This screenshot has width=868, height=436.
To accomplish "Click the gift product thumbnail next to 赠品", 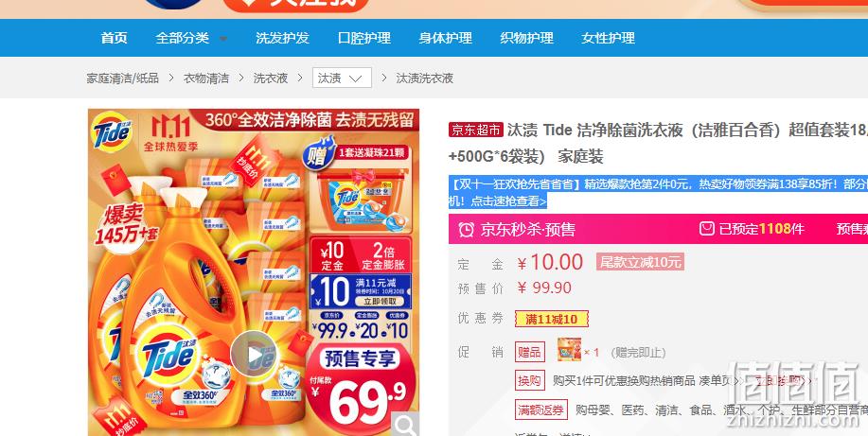I will (569, 350).
